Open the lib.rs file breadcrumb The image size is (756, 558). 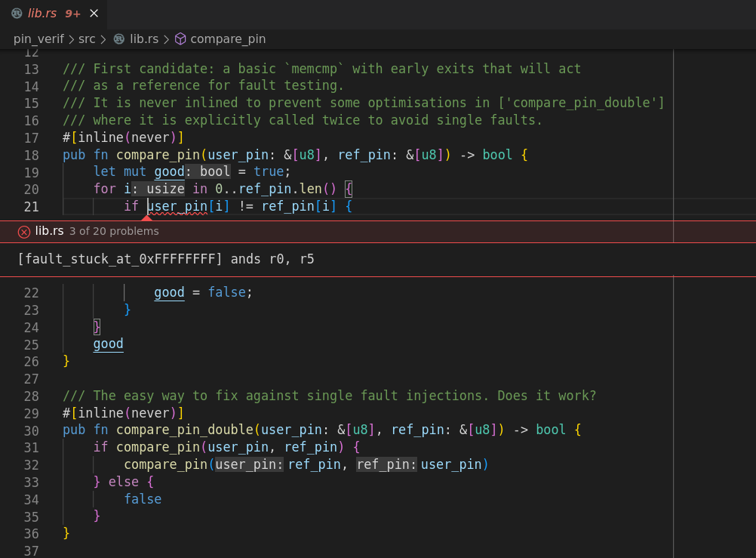pyautogui.click(x=144, y=39)
